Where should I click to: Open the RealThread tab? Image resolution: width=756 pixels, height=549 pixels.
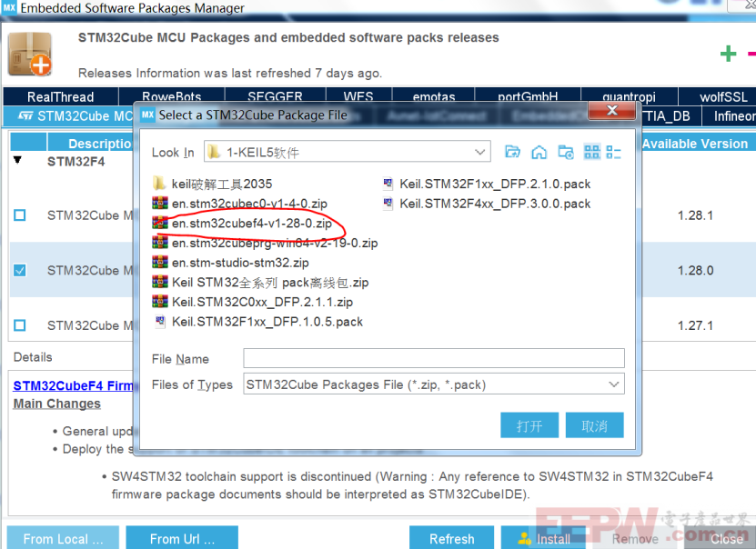coord(61,96)
